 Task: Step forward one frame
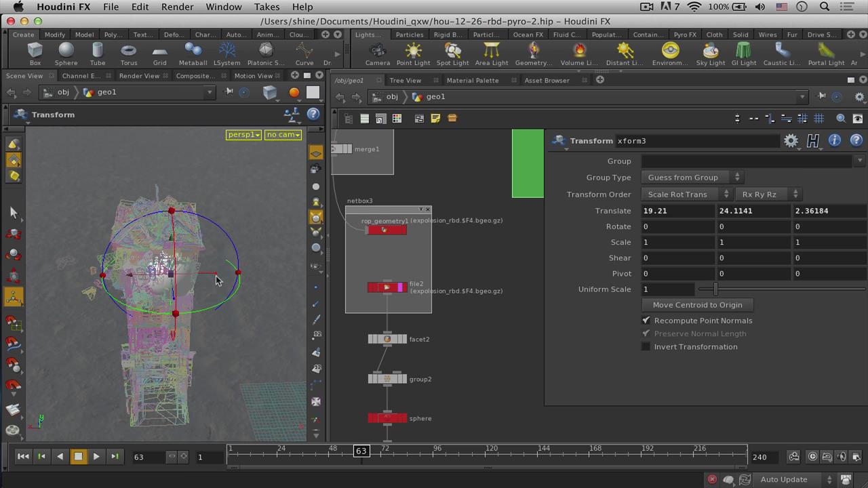click(x=115, y=456)
